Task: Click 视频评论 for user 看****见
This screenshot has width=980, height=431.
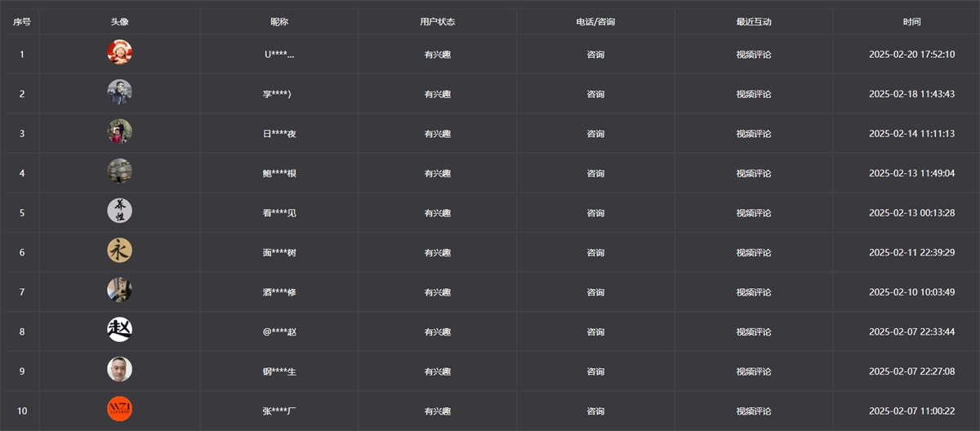Action: coord(754,213)
